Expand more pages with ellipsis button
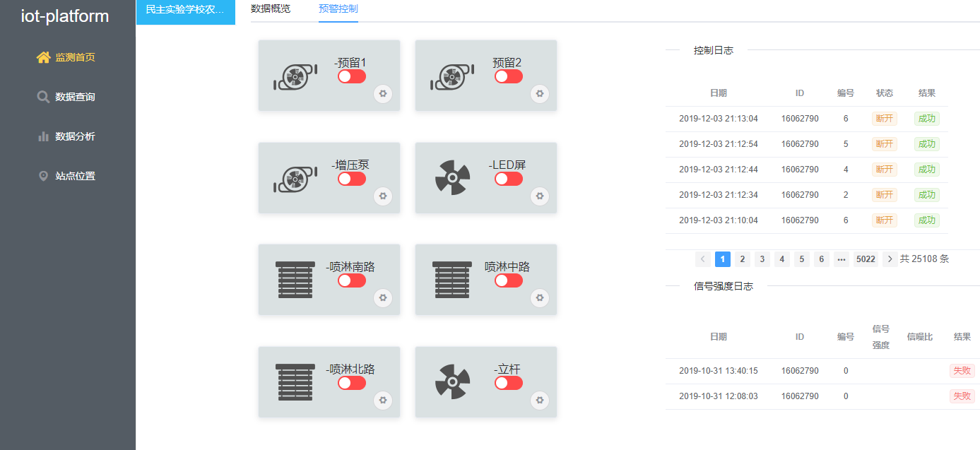Viewport: 980px width, 450px height. tap(842, 259)
